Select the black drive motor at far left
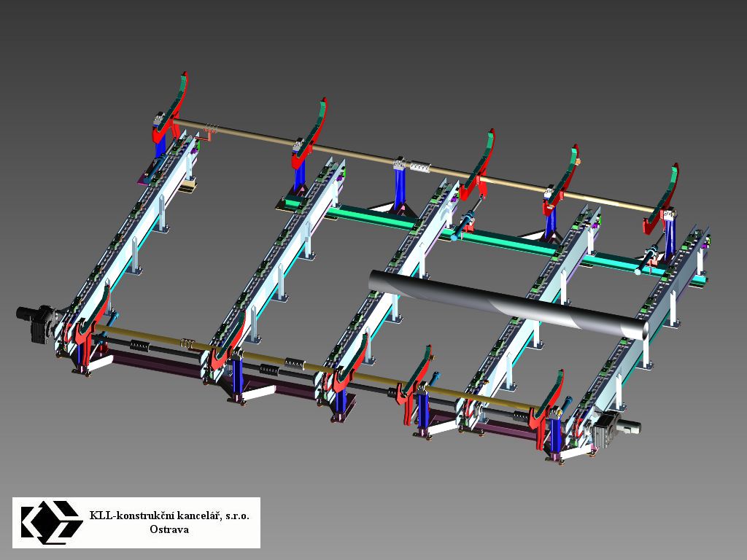747x560 pixels. tap(38, 323)
